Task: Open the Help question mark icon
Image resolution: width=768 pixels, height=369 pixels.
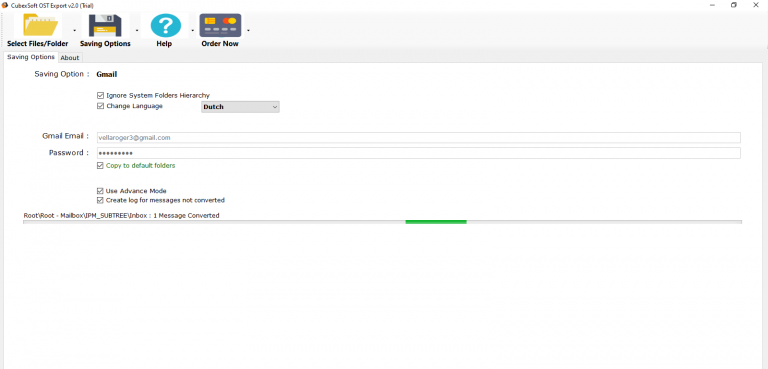Action: (x=166, y=25)
